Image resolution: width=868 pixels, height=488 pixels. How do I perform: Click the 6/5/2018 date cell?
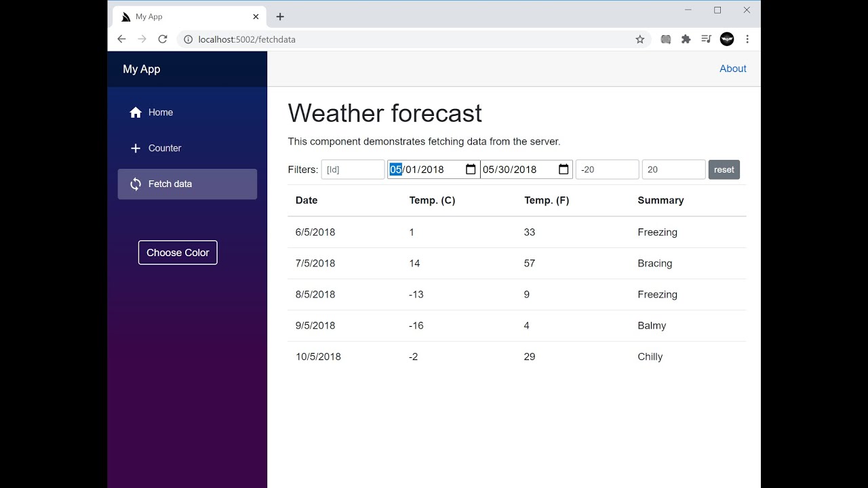point(315,232)
